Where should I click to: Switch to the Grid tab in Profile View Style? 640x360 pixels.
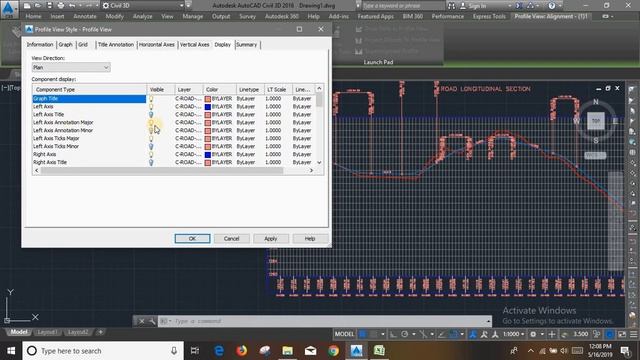tap(83, 44)
